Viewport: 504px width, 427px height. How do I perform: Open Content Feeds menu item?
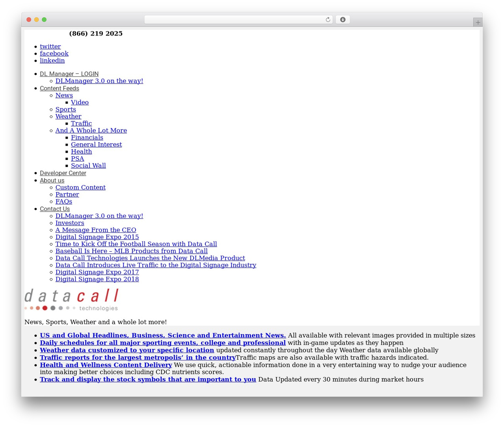click(59, 89)
